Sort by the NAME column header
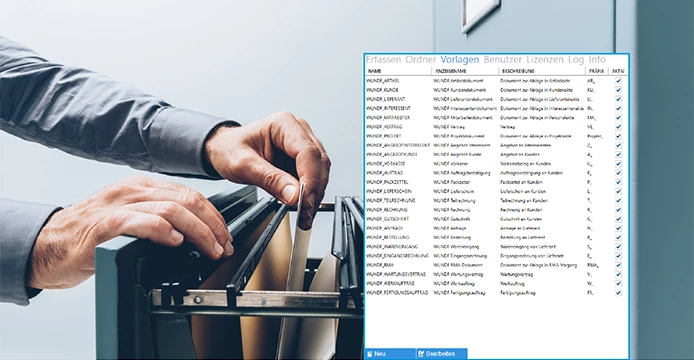The height and width of the screenshot is (360, 694). [x=375, y=71]
